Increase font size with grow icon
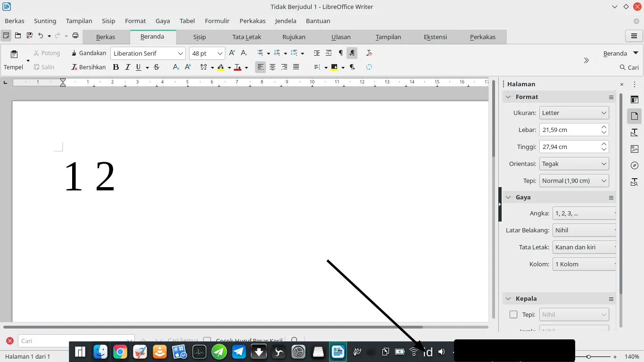 232,53
